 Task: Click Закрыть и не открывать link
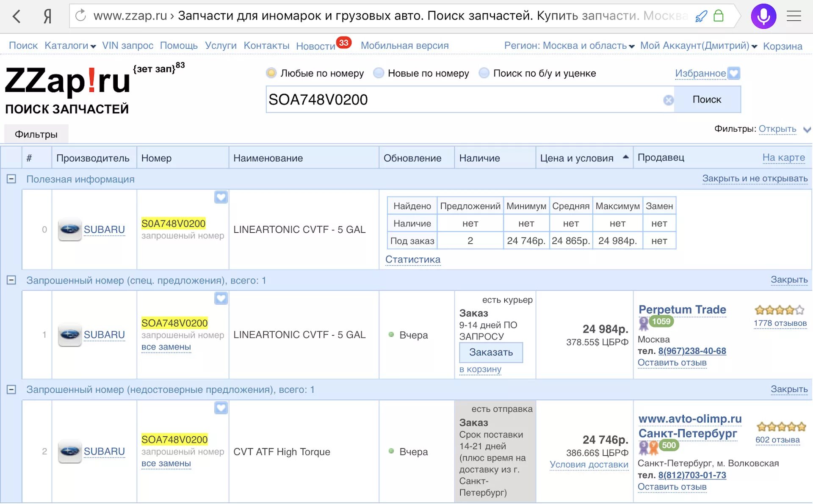755,179
